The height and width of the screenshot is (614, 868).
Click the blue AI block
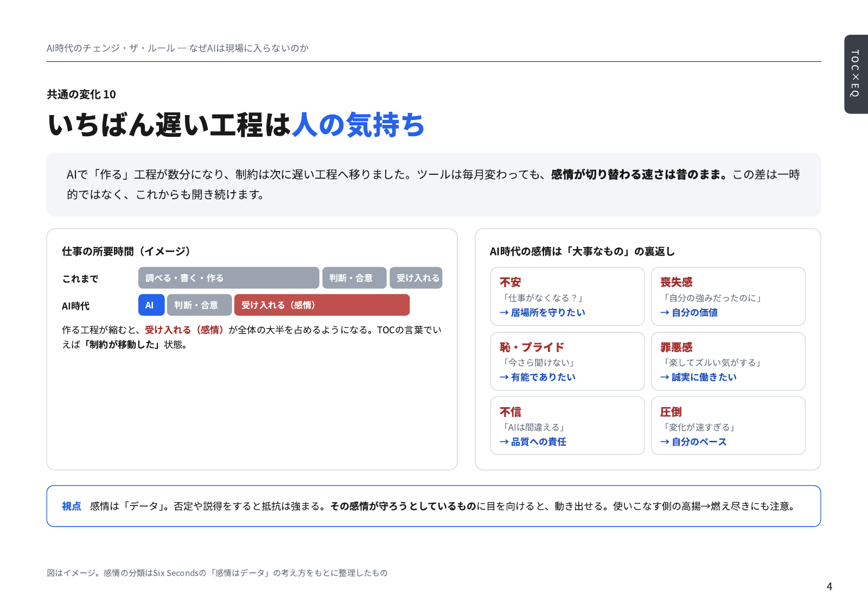point(151,305)
